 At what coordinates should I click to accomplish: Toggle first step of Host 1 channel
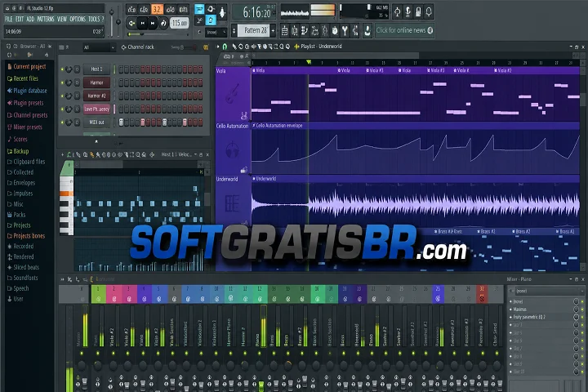(x=121, y=69)
